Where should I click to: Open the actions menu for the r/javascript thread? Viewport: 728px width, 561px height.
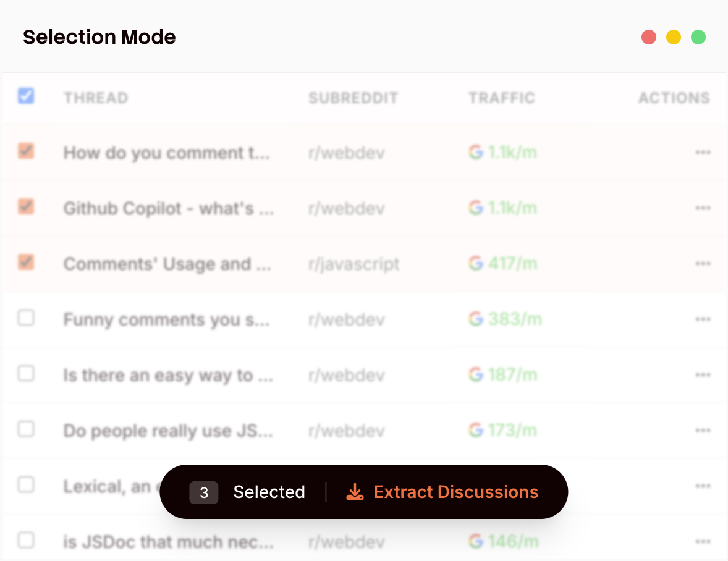(703, 264)
